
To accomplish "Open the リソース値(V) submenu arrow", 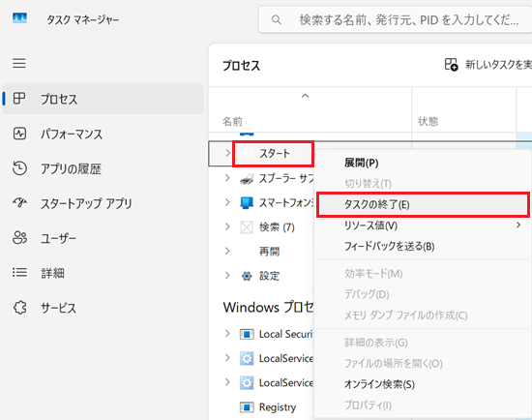I will pyautogui.click(x=518, y=225).
